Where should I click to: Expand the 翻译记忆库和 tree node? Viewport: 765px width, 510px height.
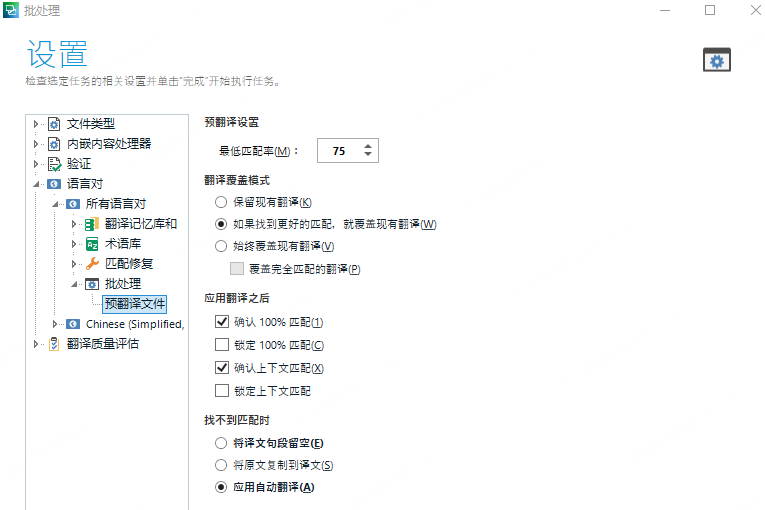coord(74,224)
